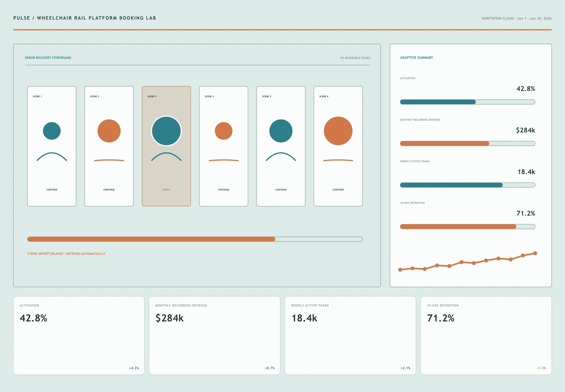Image resolution: width=565 pixels, height=392 pixels.
Task: Click the 18.4k value in Adaptive Summary
Action: pyautogui.click(x=526, y=172)
